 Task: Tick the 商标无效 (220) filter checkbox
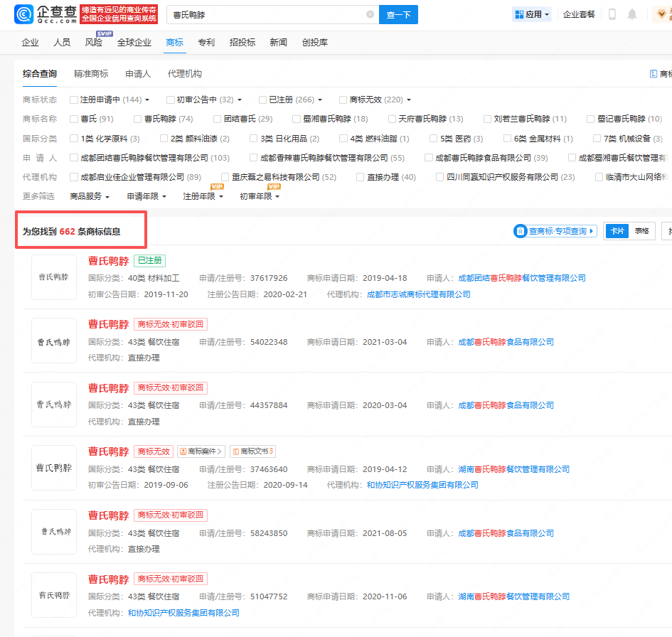click(343, 100)
